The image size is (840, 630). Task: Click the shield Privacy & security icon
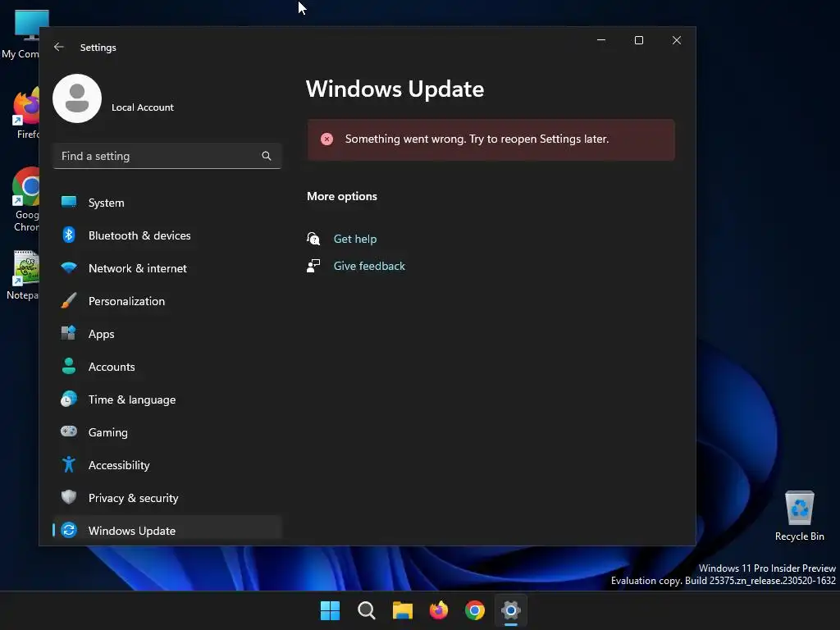tap(69, 497)
